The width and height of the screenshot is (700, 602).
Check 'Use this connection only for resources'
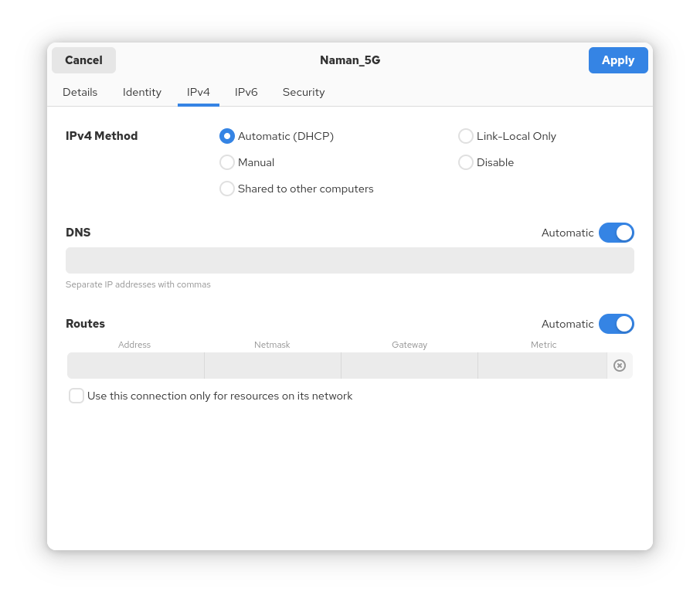coord(76,396)
